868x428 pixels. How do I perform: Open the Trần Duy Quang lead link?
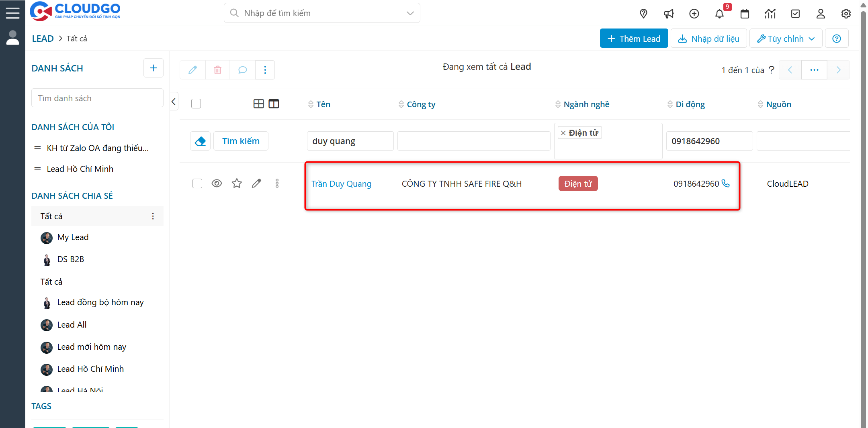click(x=341, y=183)
